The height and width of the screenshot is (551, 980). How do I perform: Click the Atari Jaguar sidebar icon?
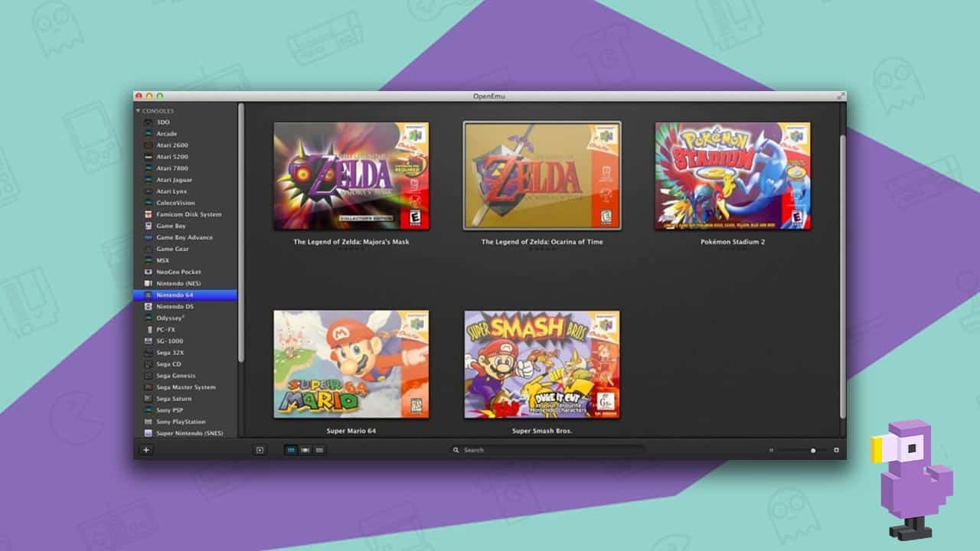pyautogui.click(x=149, y=180)
